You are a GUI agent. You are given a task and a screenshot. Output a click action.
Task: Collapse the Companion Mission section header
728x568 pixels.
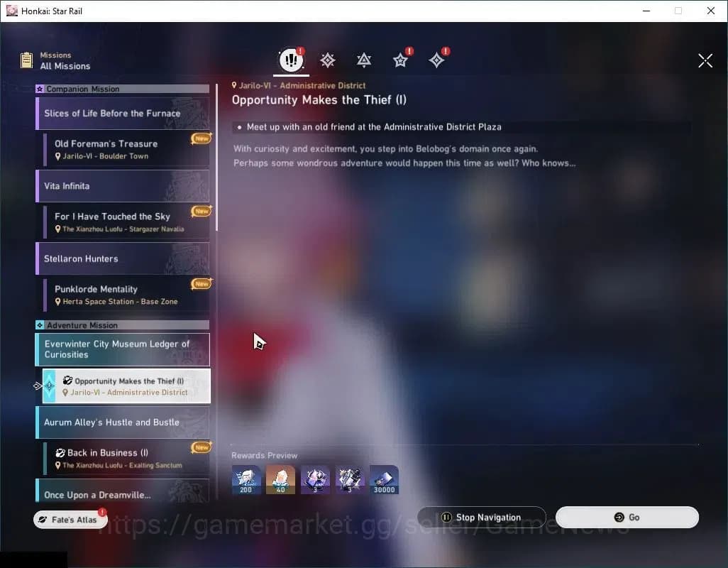[x=122, y=89]
